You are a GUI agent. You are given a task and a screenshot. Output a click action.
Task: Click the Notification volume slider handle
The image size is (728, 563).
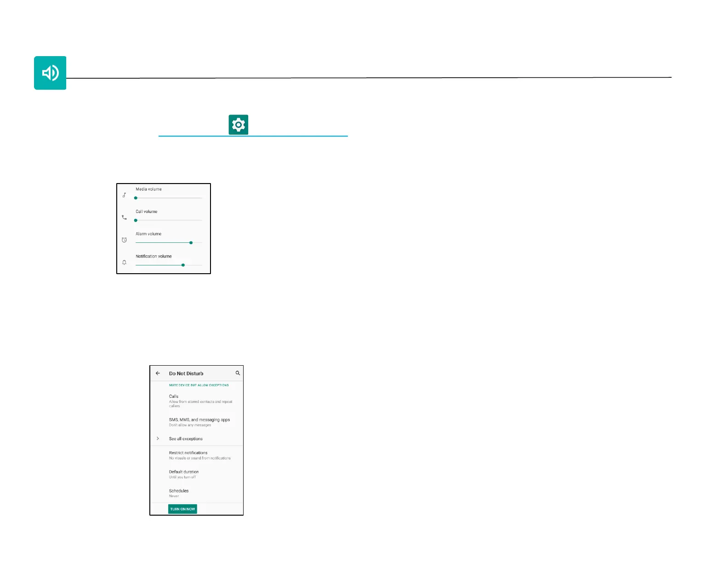pyautogui.click(x=183, y=265)
